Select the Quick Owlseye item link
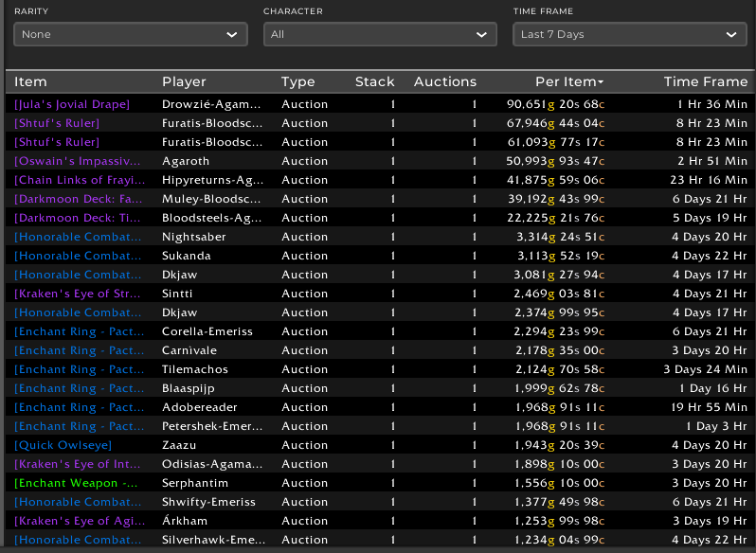The height and width of the screenshot is (553, 756). pyautogui.click(x=63, y=445)
